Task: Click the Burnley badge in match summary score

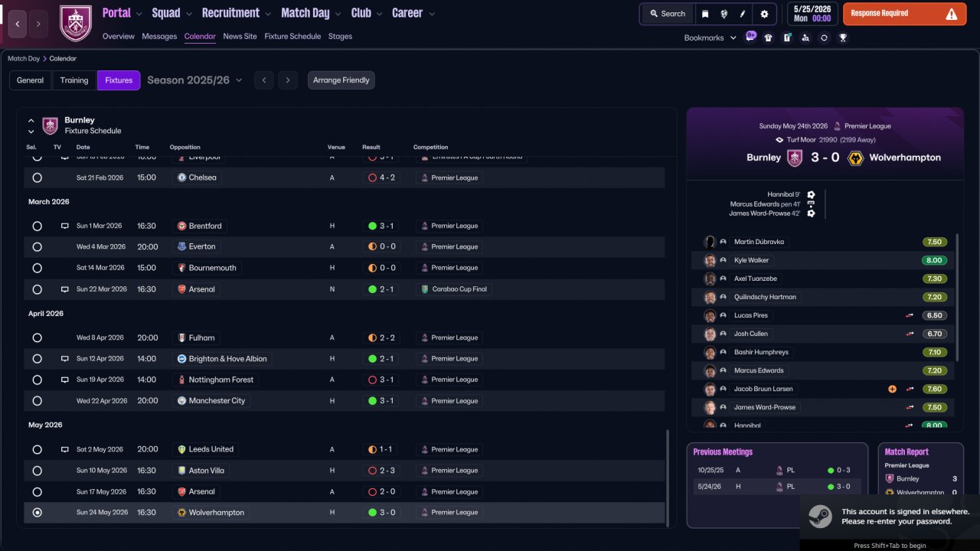Action: coord(795,158)
